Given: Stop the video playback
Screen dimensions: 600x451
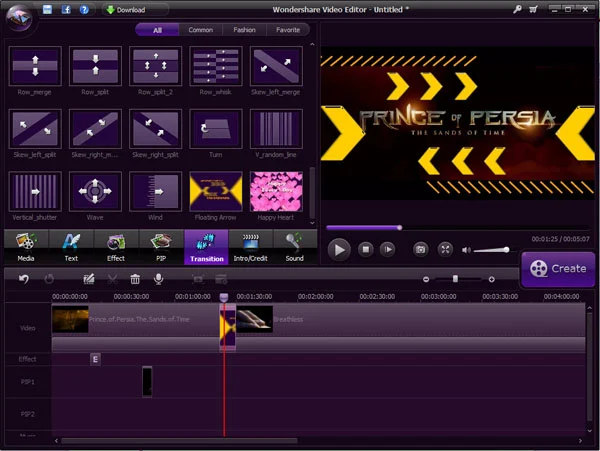Looking at the screenshot, I should point(366,249).
